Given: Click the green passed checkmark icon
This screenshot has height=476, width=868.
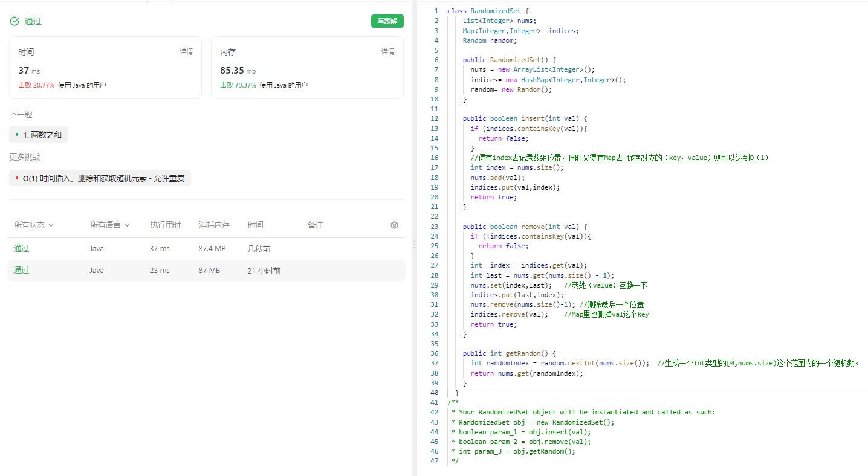Looking at the screenshot, I should tap(15, 21).
